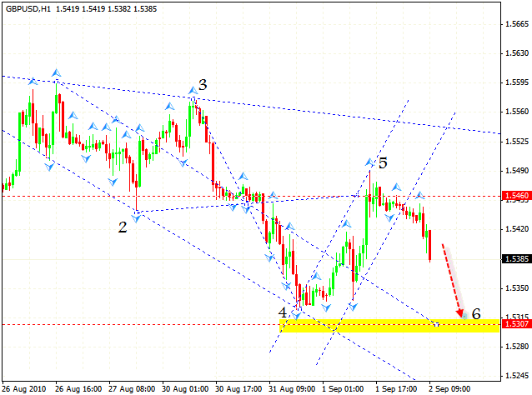Click the GBPUSD,H1 chart title text
The height and width of the screenshot is (395, 532).
click(28, 9)
